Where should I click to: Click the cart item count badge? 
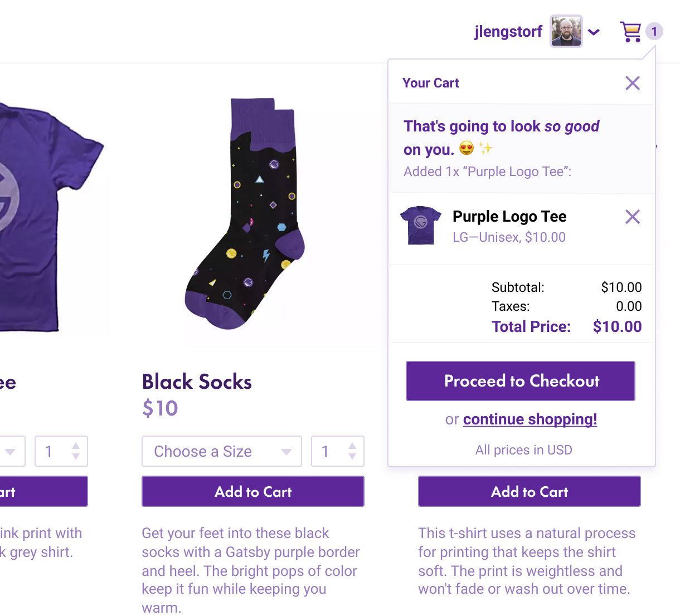pyautogui.click(x=654, y=31)
